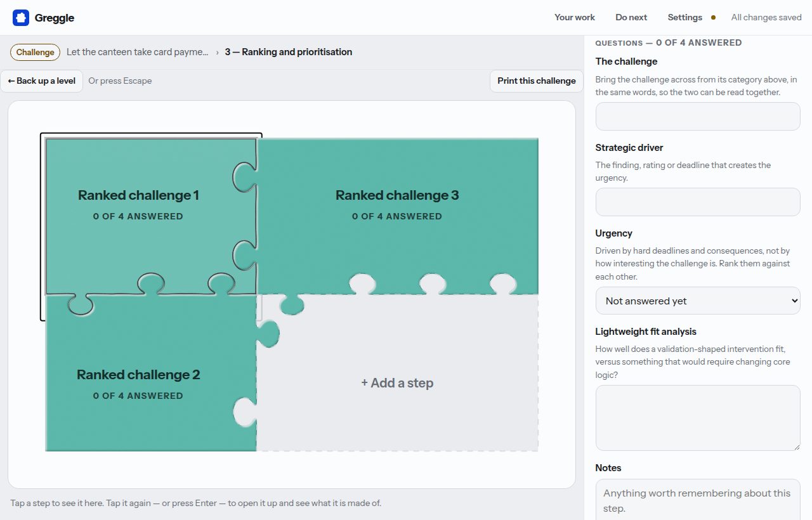The height and width of the screenshot is (520, 812).
Task: Click the Lightweight fit analysis text area
Action: click(698, 418)
